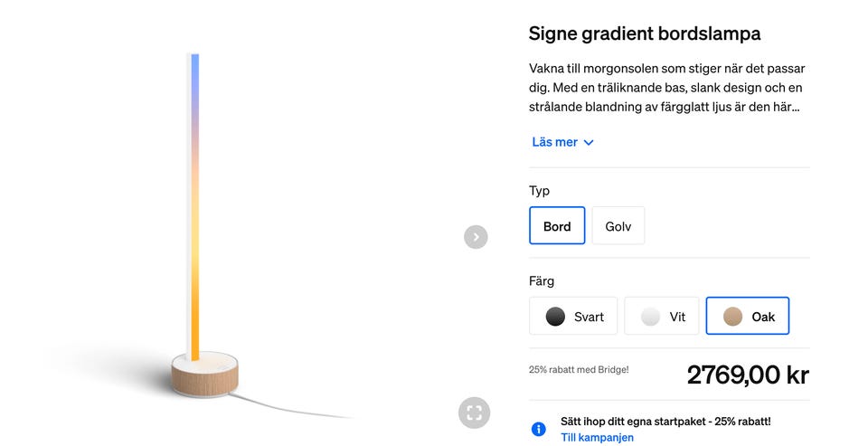Select the Bord type option
The height and width of the screenshot is (446, 868).
tap(557, 226)
